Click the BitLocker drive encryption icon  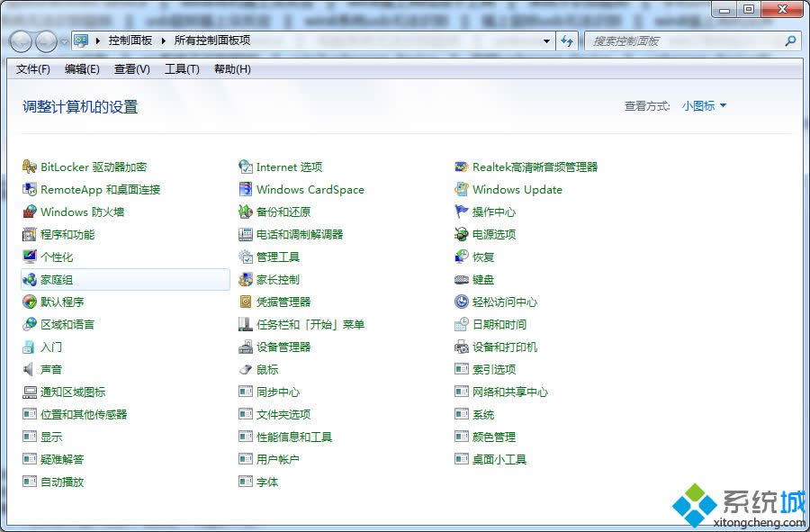coord(30,167)
